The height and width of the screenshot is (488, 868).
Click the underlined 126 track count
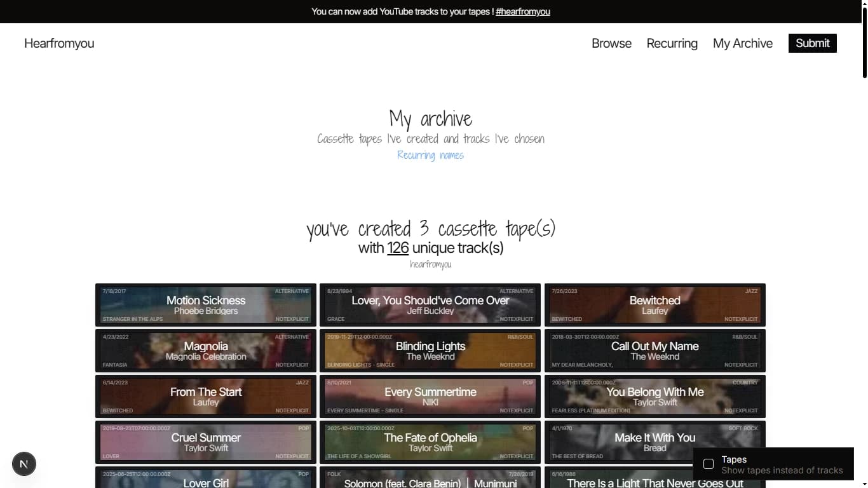398,248
